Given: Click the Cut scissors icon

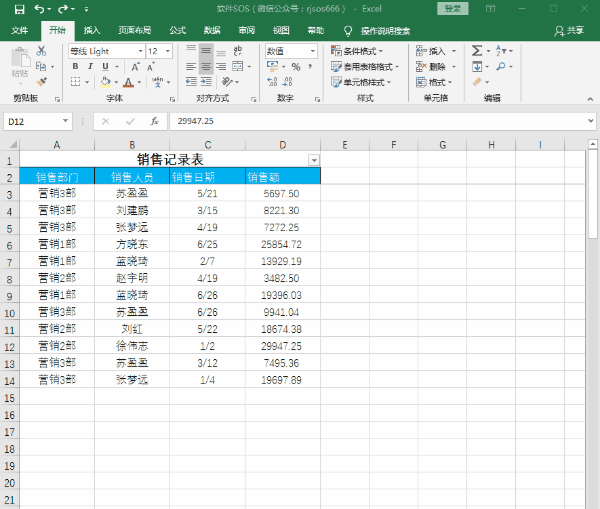Looking at the screenshot, I should pyautogui.click(x=41, y=51).
